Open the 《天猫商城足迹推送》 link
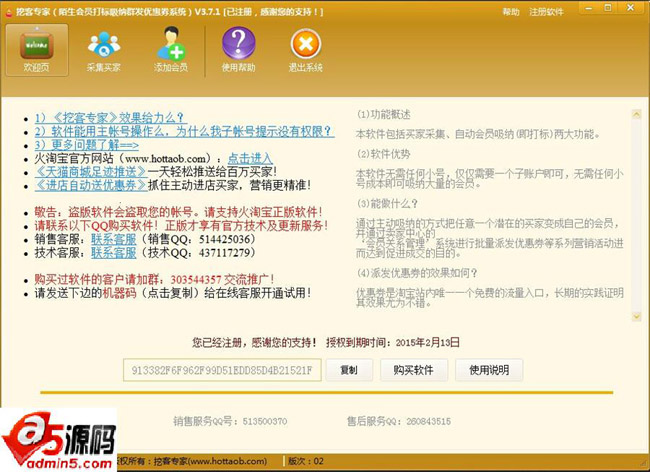Image resolution: width=650 pixels, height=472 pixels. 91,172
